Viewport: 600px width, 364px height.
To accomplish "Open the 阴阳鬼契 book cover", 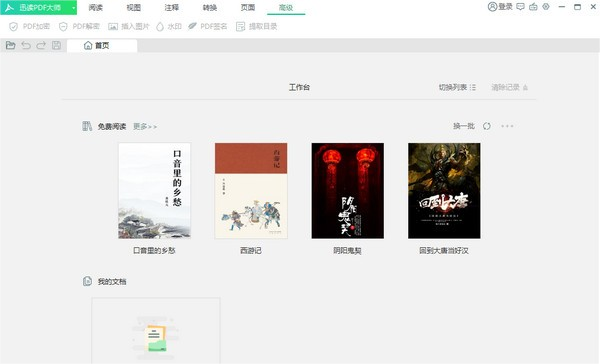I will (347, 191).
